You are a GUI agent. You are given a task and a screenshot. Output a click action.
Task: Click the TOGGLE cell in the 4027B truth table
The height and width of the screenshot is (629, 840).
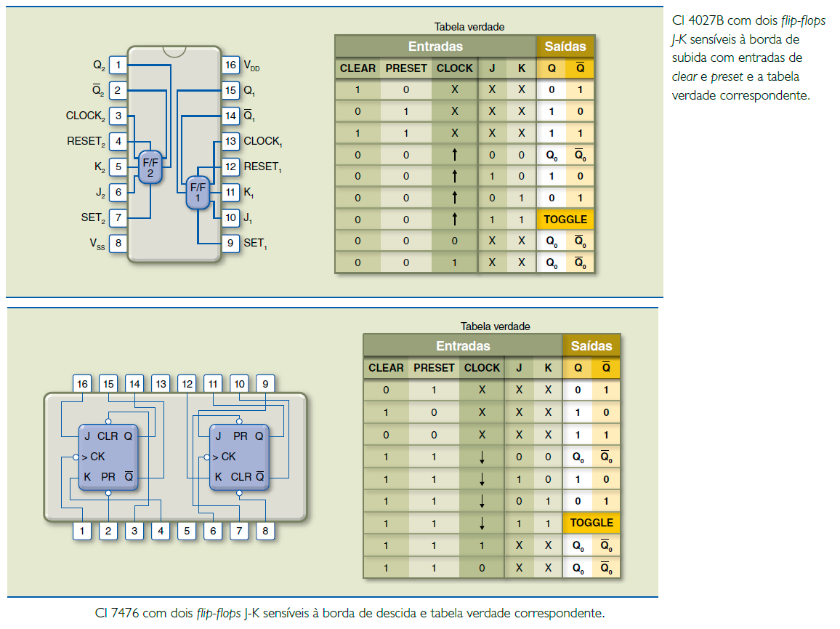click(x=565, y=220)
